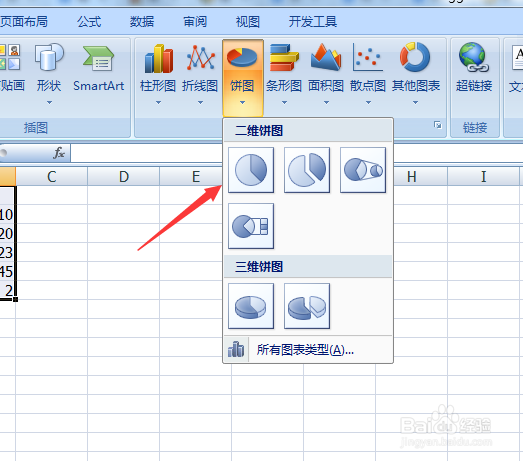This screenshot has height=461, width=523.
Task: Choose the pie-of-pie chart thumbnail
Action: (x=363, y=170)
